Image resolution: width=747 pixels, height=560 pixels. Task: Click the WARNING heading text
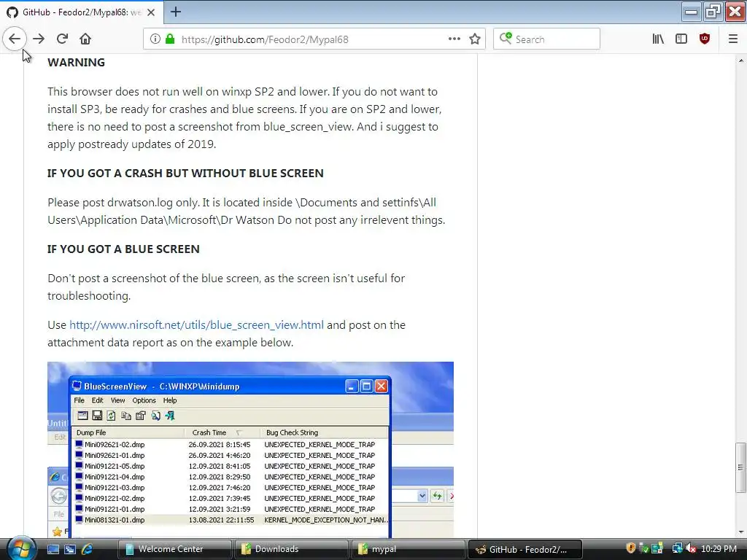click(x=76, y=63)
